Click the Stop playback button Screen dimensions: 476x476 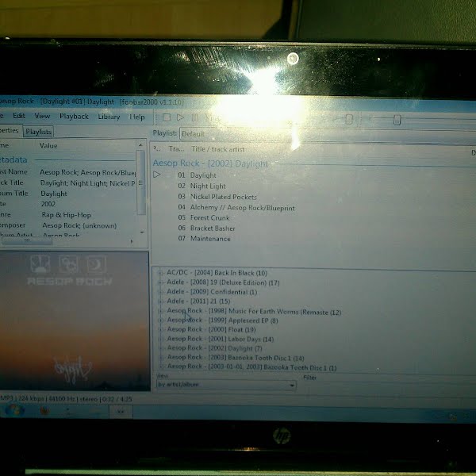pos(167,117)
